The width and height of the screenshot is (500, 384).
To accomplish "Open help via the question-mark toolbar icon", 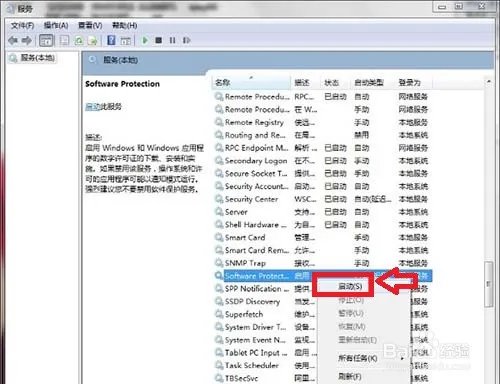I will point(111,40).
